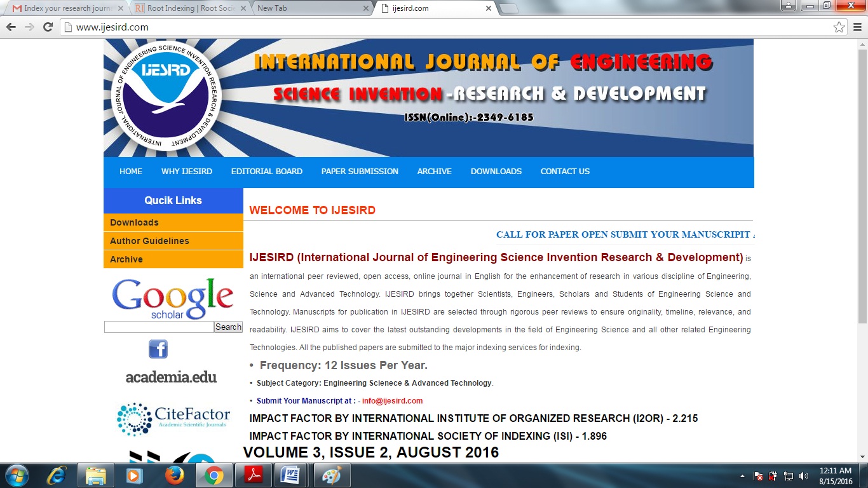Reload the ijesird.com page
868x488 pixels.
[x=48, y=27]
